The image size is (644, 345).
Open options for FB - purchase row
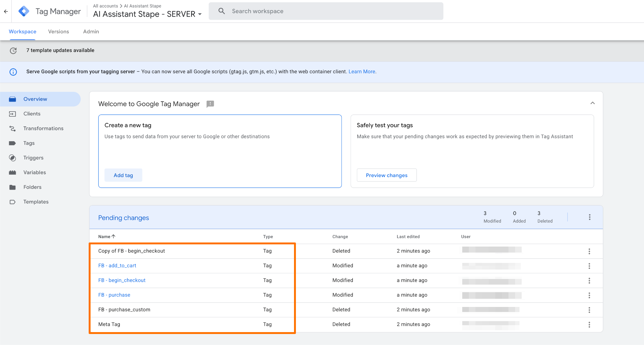tap(589, 295)
